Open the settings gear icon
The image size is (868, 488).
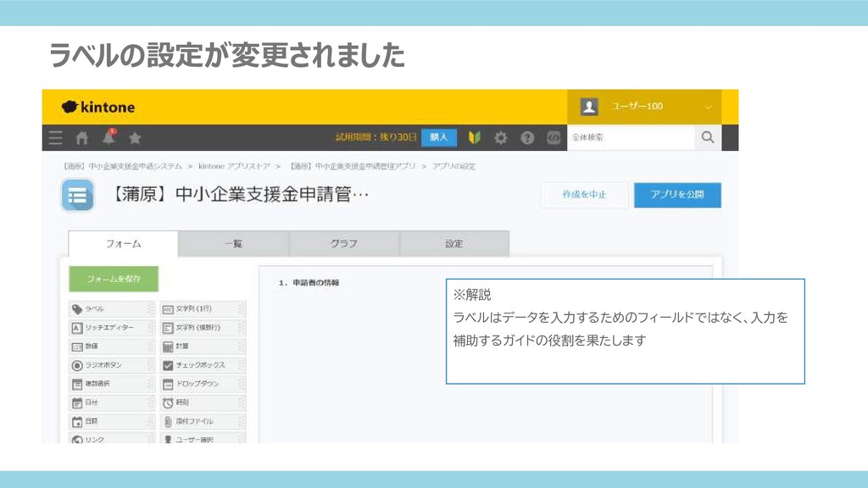pos(500,138)
